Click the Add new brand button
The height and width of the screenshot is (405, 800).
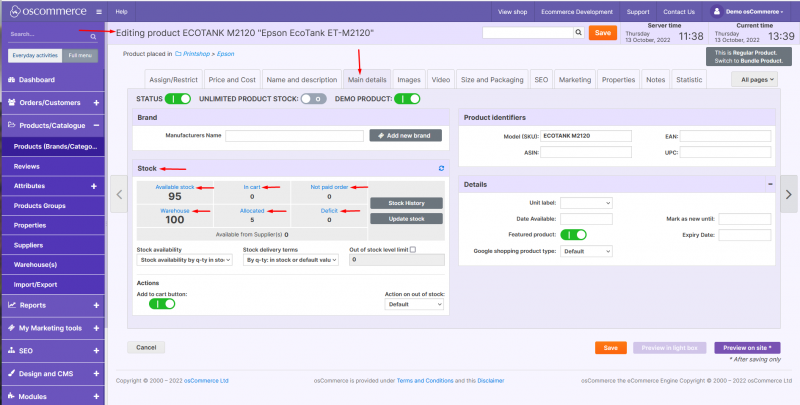click(405, 135)
